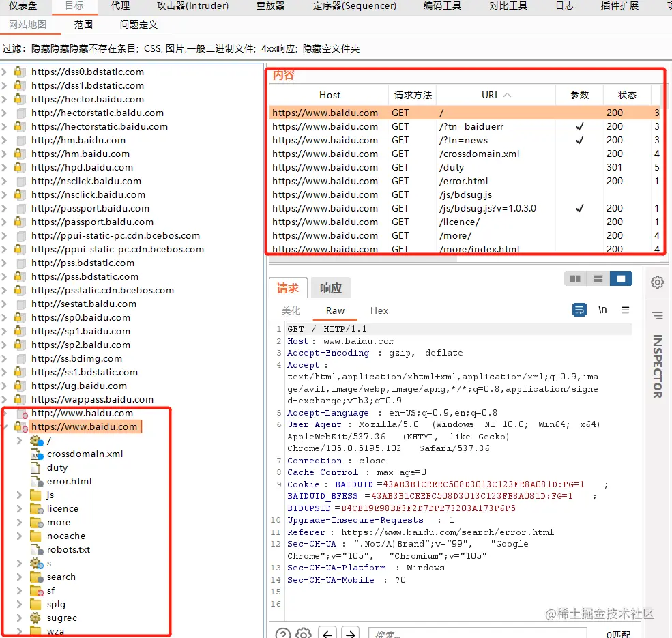Go to previous search match arrow
This screenshot has width=672, height=638.
327,634
